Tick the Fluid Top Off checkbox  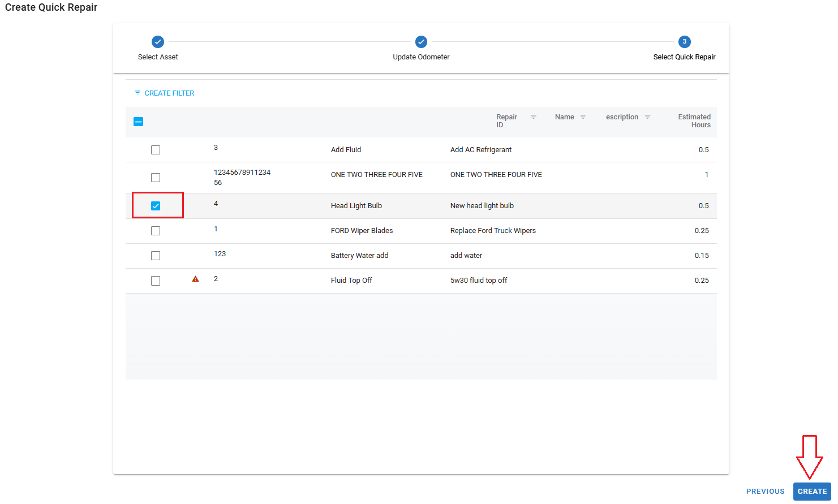tap(156, 281)
